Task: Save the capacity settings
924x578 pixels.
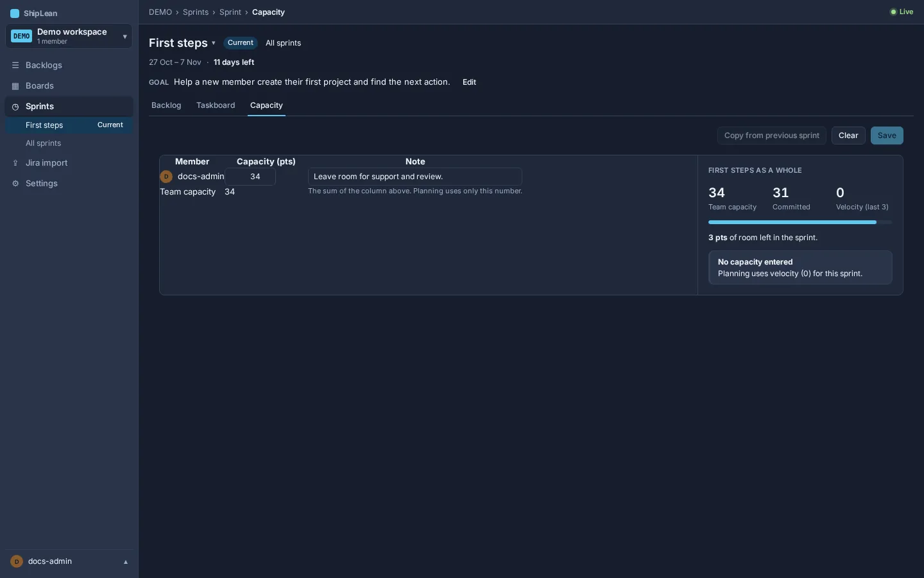Action: 887,136
